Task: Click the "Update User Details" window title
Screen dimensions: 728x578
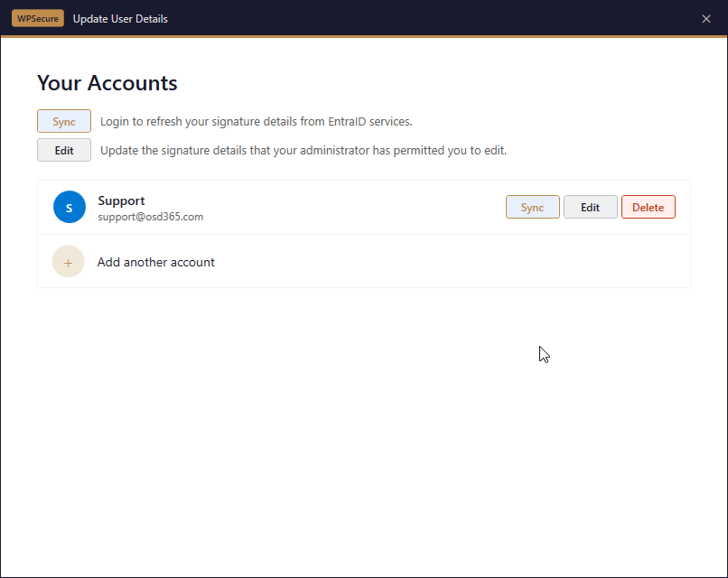Action: pos(120,19)
